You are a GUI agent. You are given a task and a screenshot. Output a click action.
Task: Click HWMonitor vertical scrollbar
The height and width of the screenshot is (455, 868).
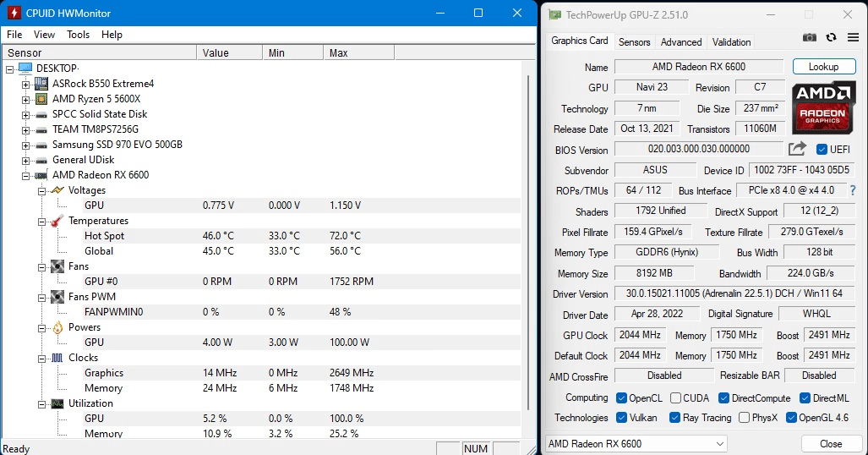(x=528, y=244)
